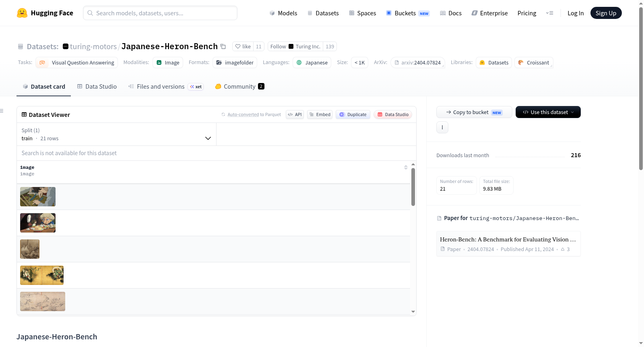The width and height of the screenshot is (644, 347).
Task: Expand the train split dropdown
Action: coord(116,134)
